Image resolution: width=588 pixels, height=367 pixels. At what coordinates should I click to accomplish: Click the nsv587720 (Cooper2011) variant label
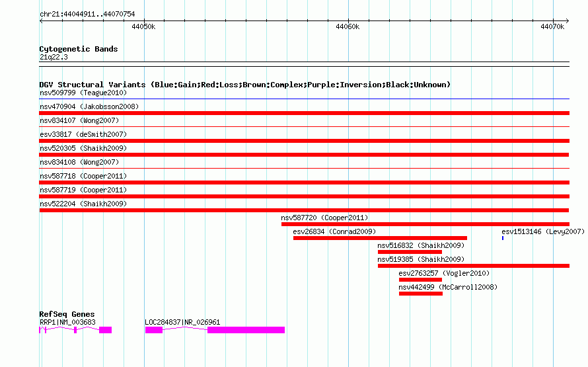point(324,218)
